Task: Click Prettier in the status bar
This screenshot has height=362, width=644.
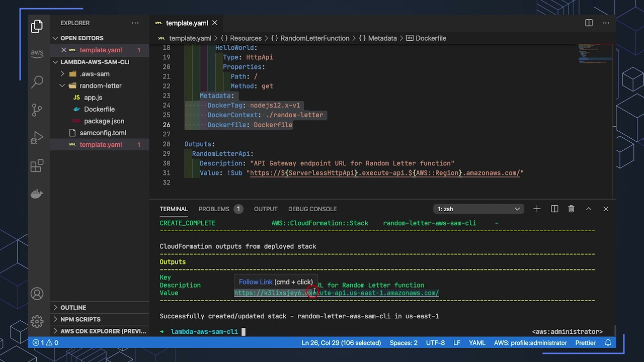Action: 585,343
